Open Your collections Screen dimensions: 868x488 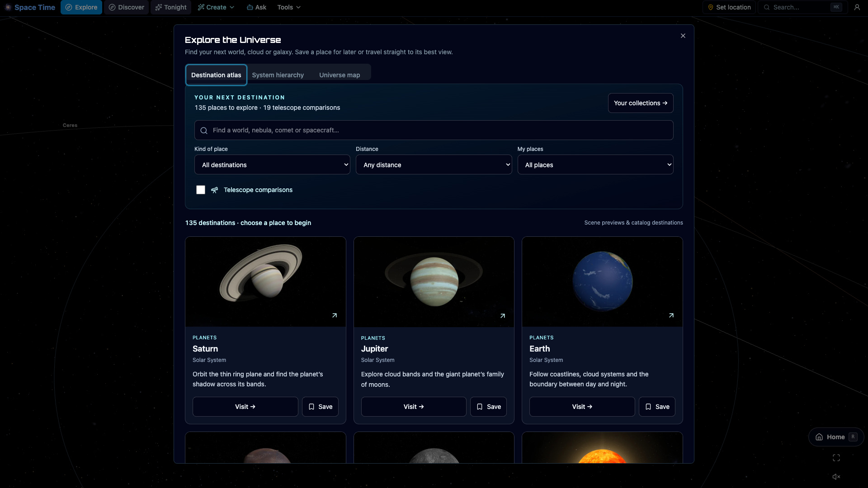point(641,103)
